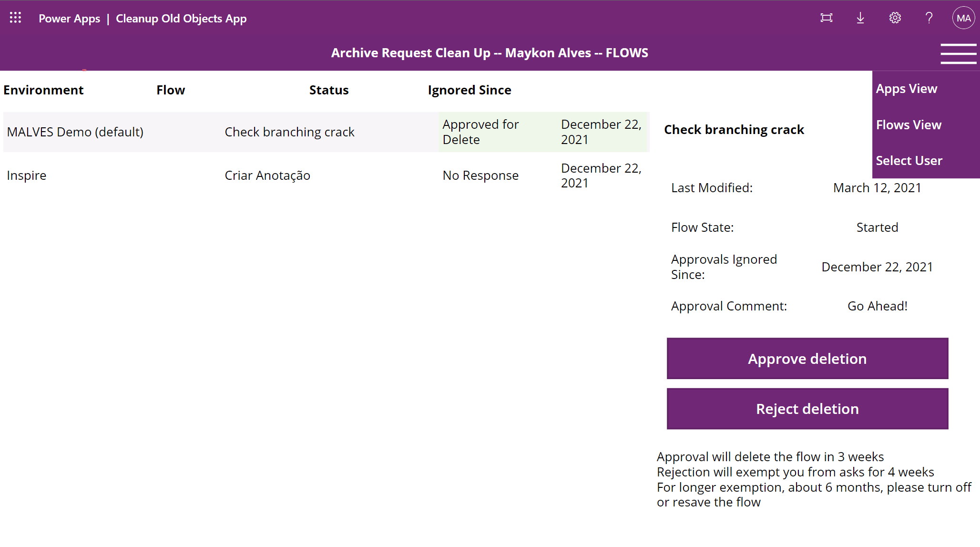This screenshot has height=547, width=980.
Task: Click the fit-to-screen icon in header
Action: [x=826, y=18]
